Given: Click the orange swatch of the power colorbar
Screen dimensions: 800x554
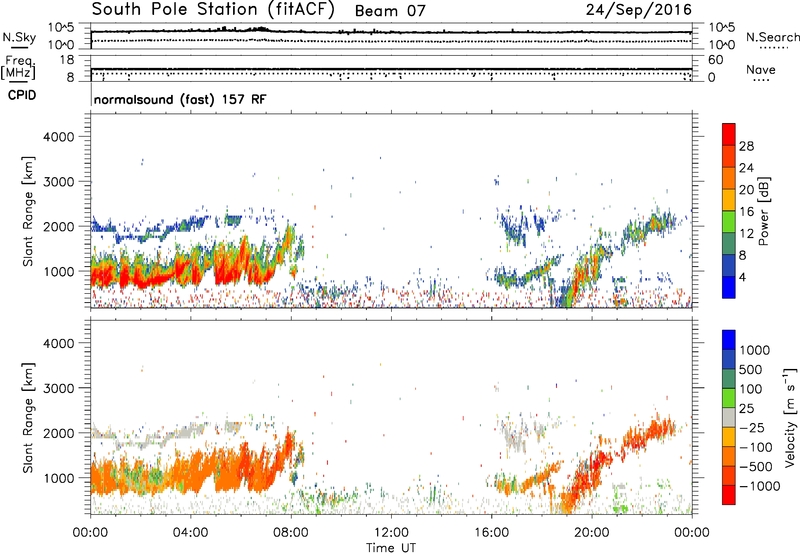Looking at the screenshot, I should (729, 178).
